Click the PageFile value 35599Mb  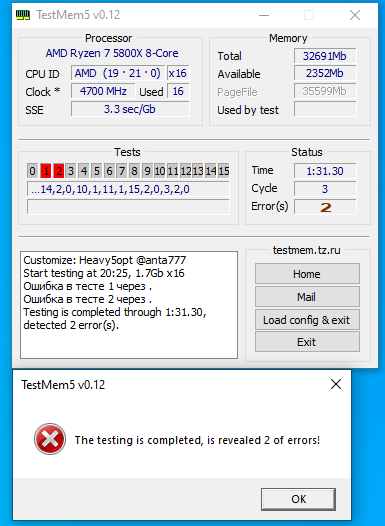325,91
